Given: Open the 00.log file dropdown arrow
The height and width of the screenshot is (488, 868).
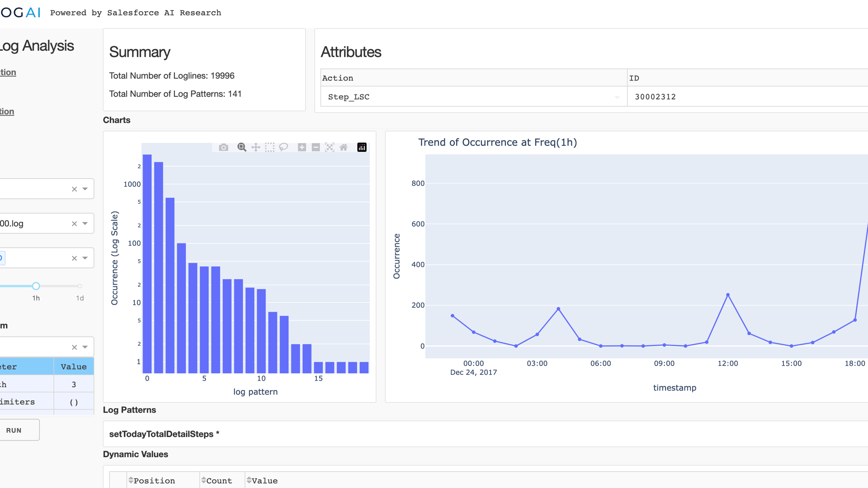Looking at the screenshot, I should [85, 224].
